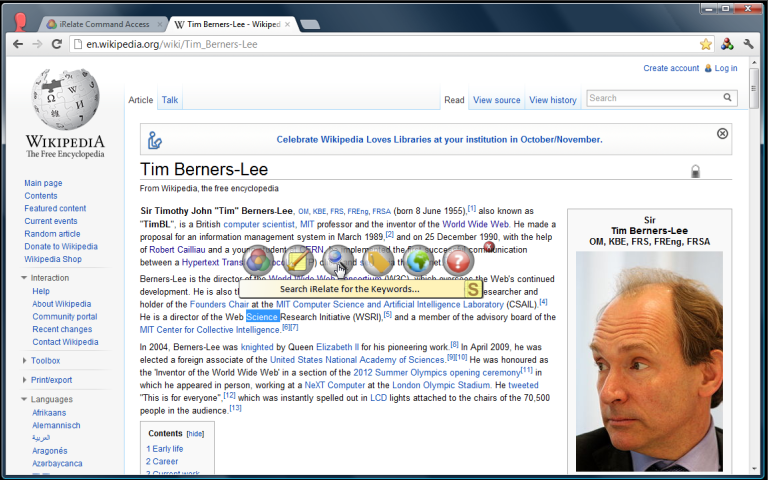Open the Chrome wrench settings menu
The width and height of the screenshot is (768, 480).
click(748, 44)
